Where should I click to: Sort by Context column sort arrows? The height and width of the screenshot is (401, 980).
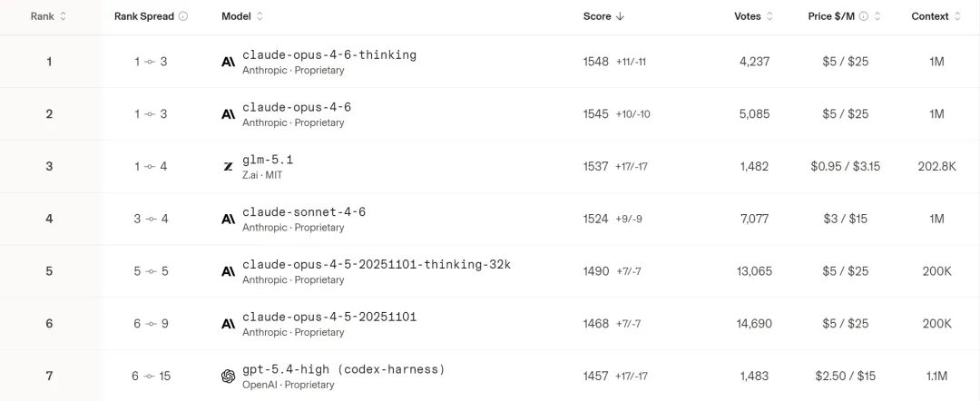[x=957, y=16]
